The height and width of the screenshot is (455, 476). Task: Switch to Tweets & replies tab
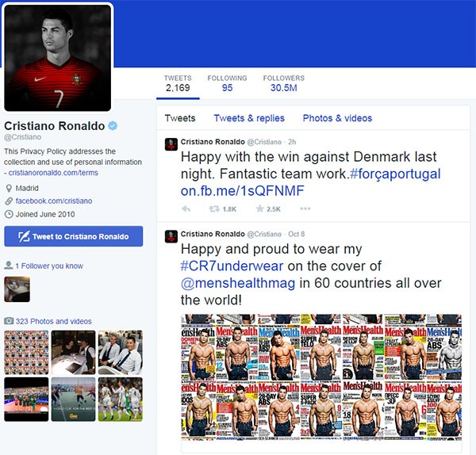249,118
